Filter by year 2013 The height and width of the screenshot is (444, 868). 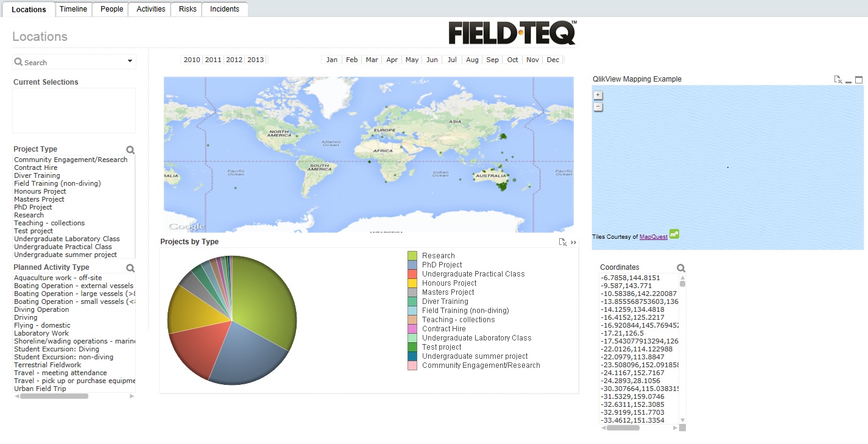pos(256,60)
